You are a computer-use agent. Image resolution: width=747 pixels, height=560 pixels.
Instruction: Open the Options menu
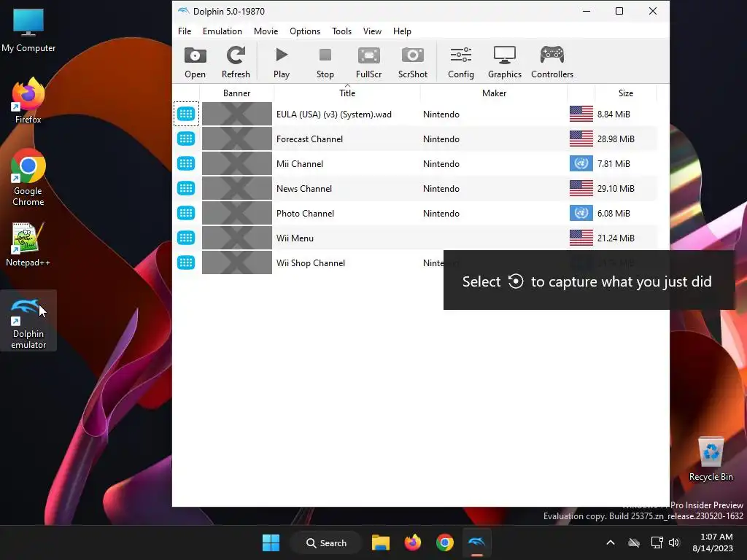pyautogui.click(x=305, y=31)
